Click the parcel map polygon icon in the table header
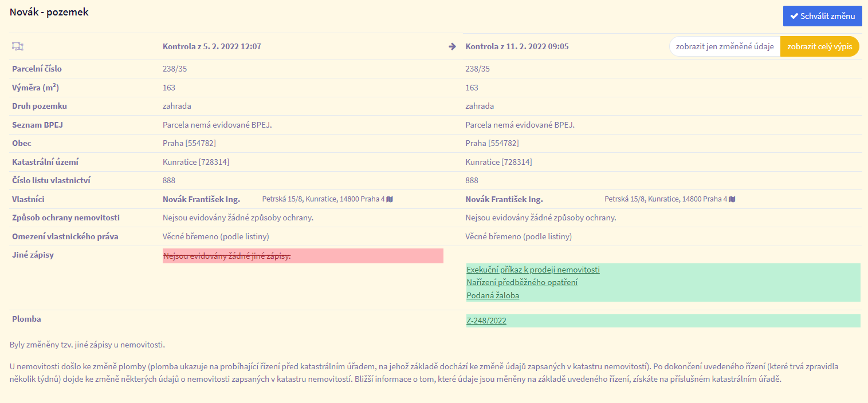The image size is (868, 403). click(17, 46)
